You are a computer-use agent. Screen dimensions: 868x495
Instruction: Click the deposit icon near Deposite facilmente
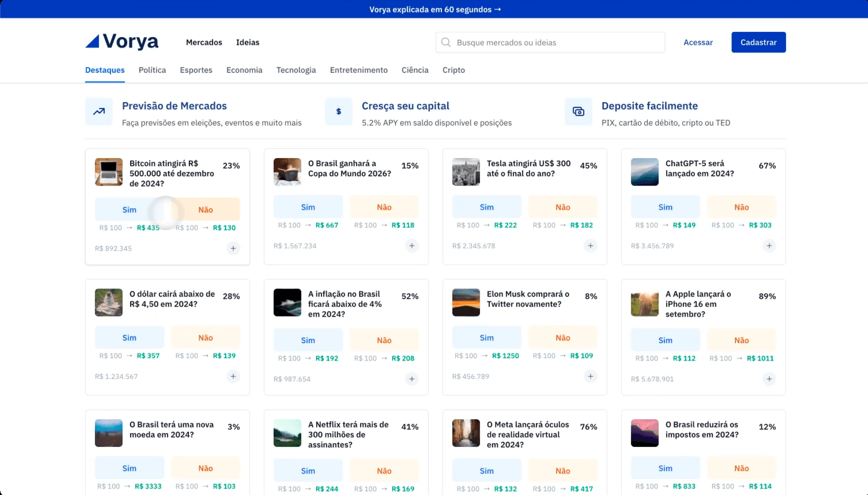point(578,111)
